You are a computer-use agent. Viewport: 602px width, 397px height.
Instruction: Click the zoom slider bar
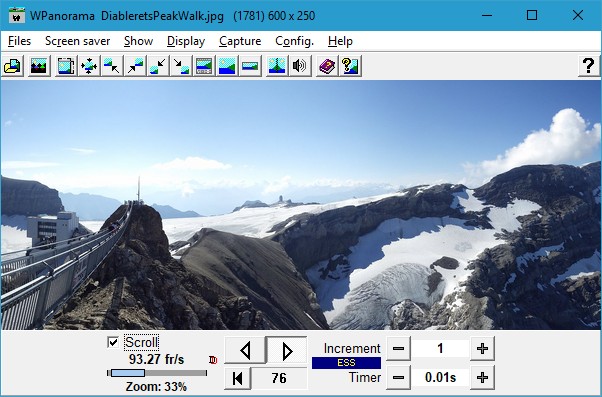point(157,373)
